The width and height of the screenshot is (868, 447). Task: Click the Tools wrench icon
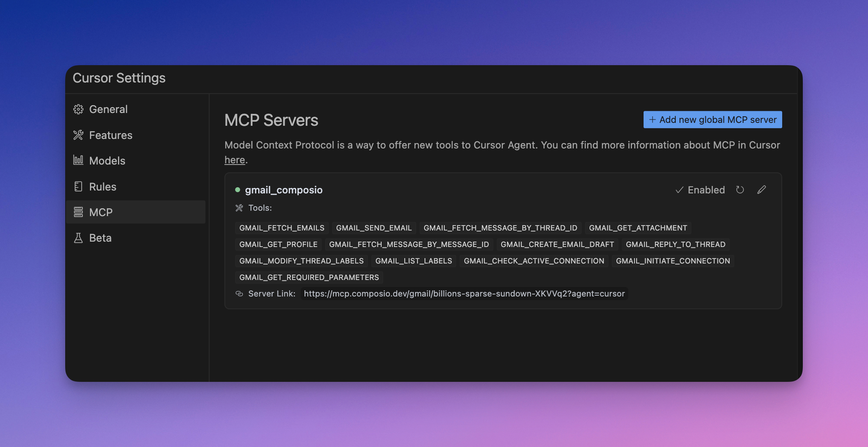pyautogui.click(x=239, y=208)
